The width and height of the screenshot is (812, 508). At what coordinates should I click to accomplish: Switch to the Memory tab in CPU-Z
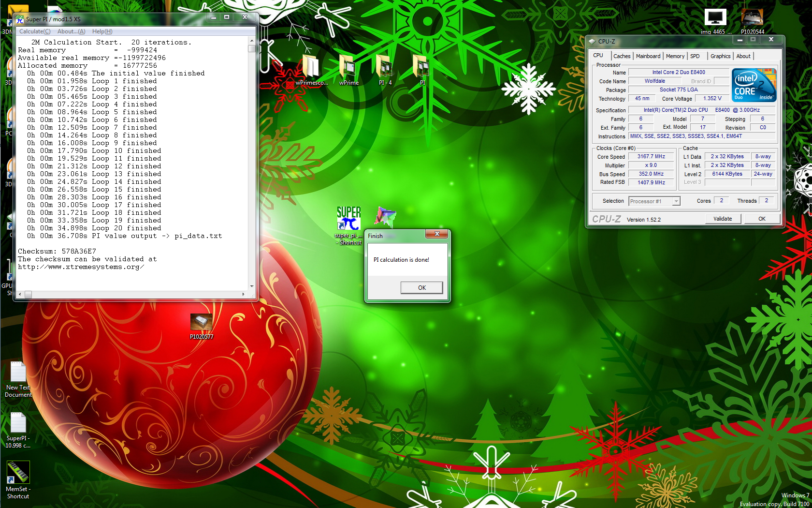click(x=675, y=56)
